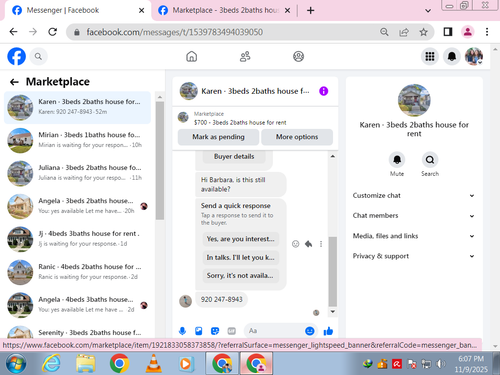Launch Internet Explorer from taskbar

click(x=51, y=363)
